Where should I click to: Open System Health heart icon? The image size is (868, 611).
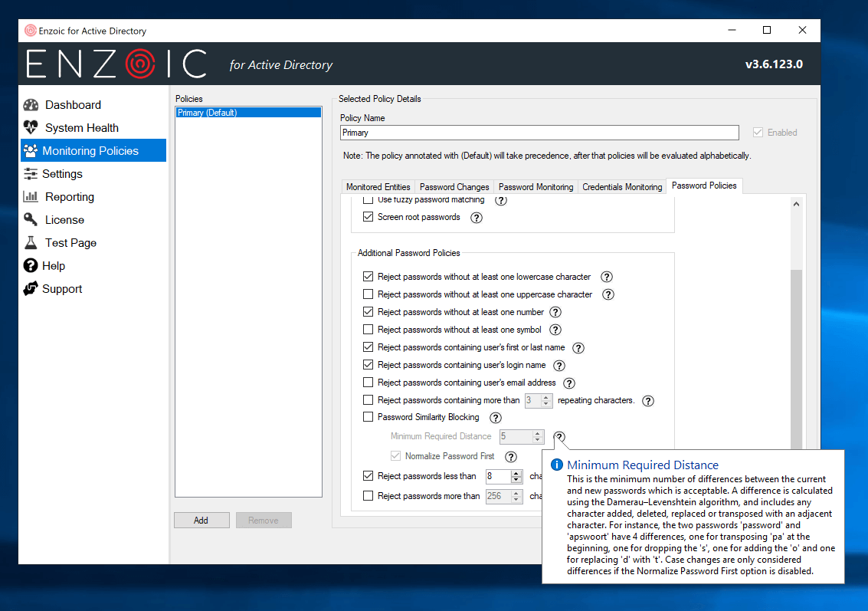(x=31, y=128)
